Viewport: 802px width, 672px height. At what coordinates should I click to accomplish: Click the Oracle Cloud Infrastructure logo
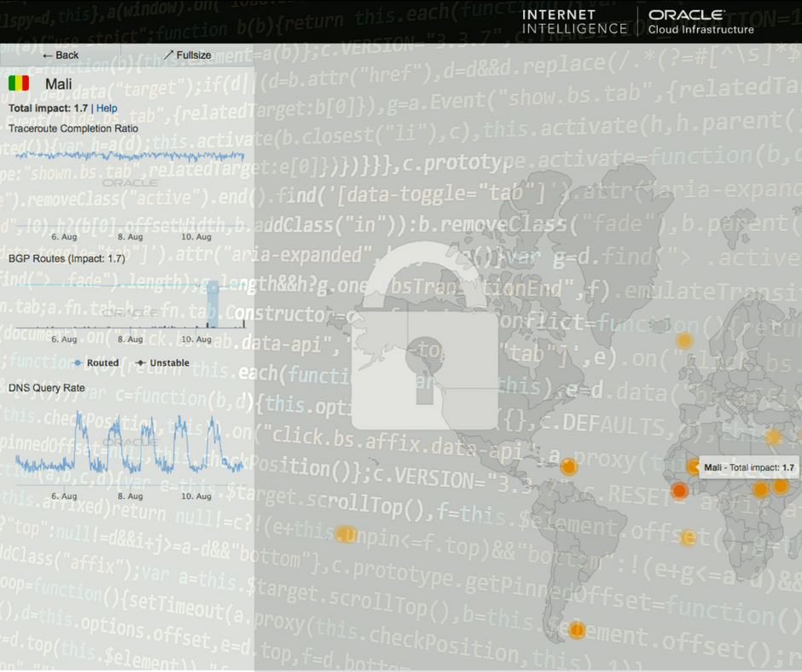point(700,22)
